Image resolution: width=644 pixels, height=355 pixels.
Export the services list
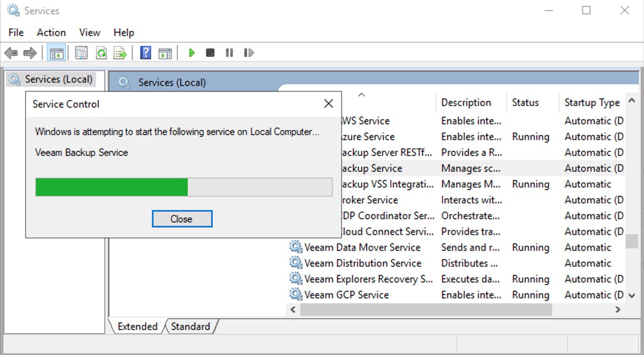click(120, 52)
